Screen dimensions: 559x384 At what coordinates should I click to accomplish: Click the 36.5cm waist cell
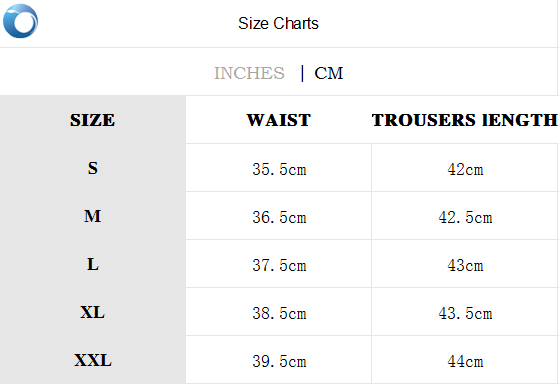[x=279, y=217]
